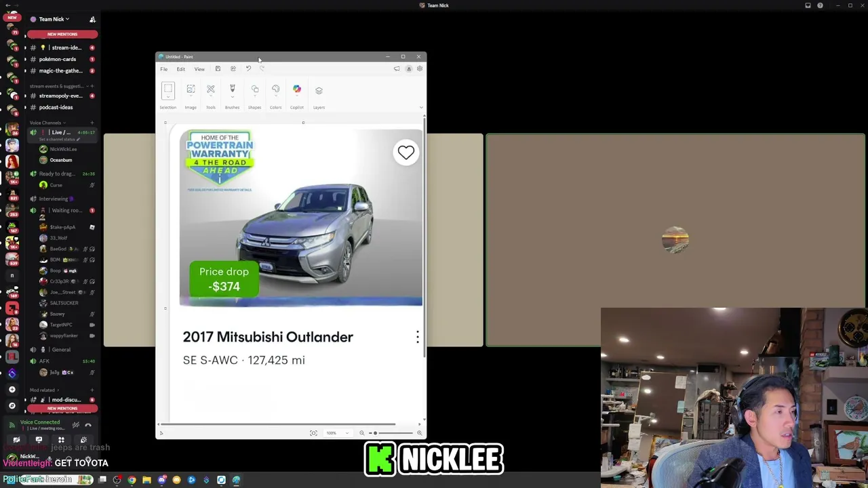Click the invite people icon beside Team Nick
This screenshot has height=488, width=868.
[92, 20]
